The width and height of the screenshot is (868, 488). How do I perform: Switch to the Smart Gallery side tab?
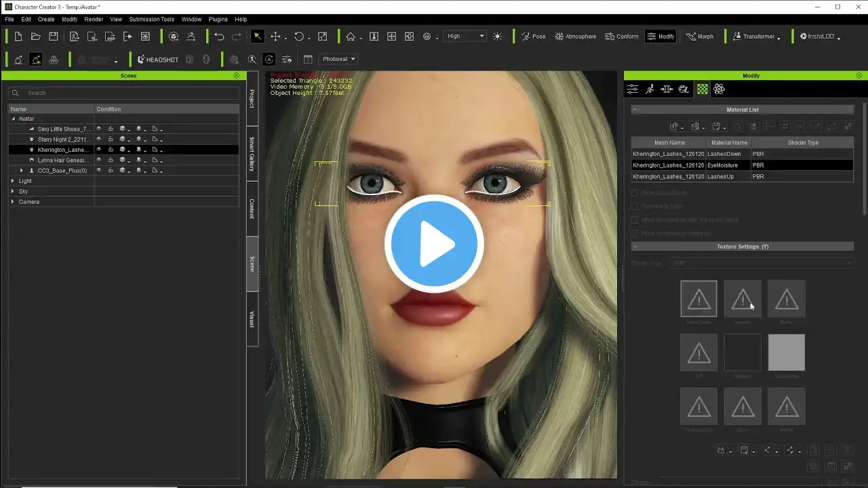tap(252, 153)
